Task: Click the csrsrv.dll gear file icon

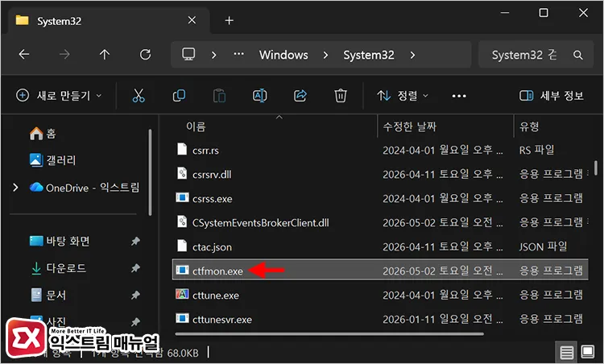Action: pos(182,173)
